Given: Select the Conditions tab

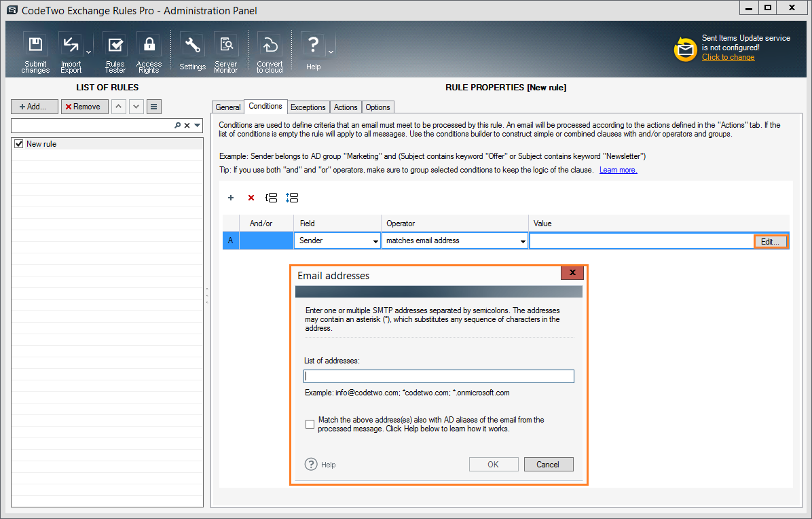Looking at the screenshot, I should (x=265, y=106).
